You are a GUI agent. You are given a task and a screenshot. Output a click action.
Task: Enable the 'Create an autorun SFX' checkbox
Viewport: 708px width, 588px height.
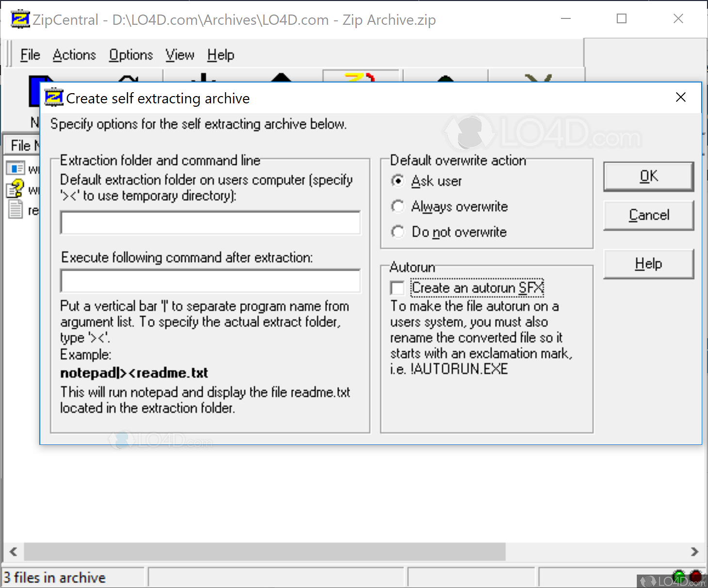pos(397,288)
